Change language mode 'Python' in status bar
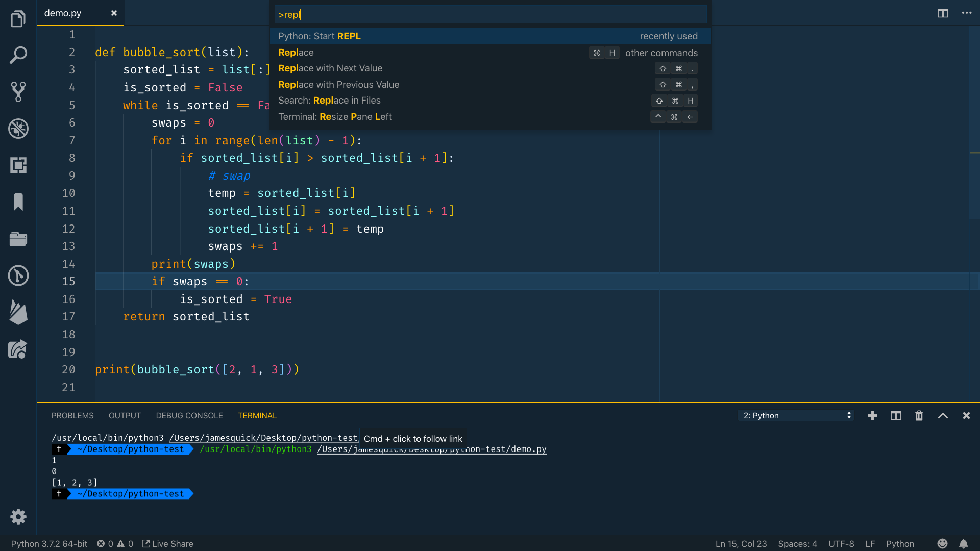This screenshot has width=980, height=551. tap(900, 544)
